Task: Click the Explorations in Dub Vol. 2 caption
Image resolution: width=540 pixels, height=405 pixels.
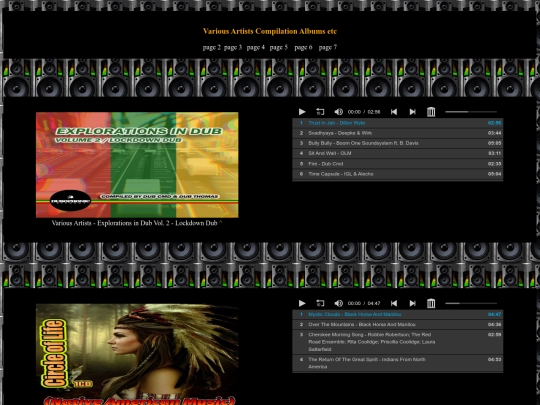Action: (135, 223)
